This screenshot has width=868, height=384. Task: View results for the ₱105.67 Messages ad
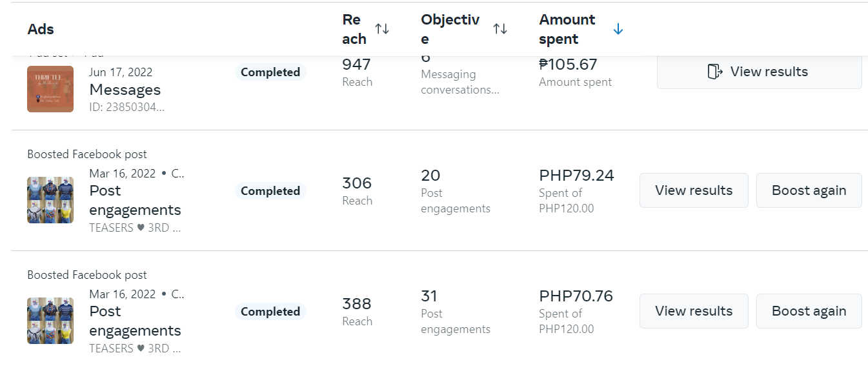(759, 72)
